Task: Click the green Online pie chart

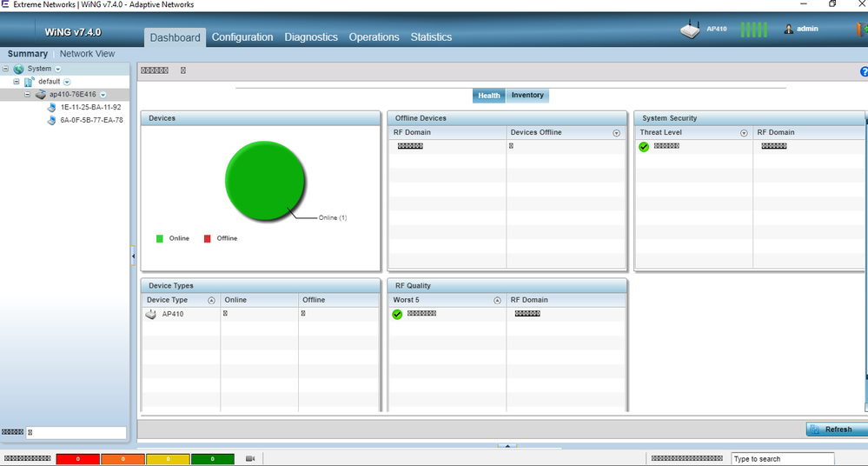Action: point(265,181)
